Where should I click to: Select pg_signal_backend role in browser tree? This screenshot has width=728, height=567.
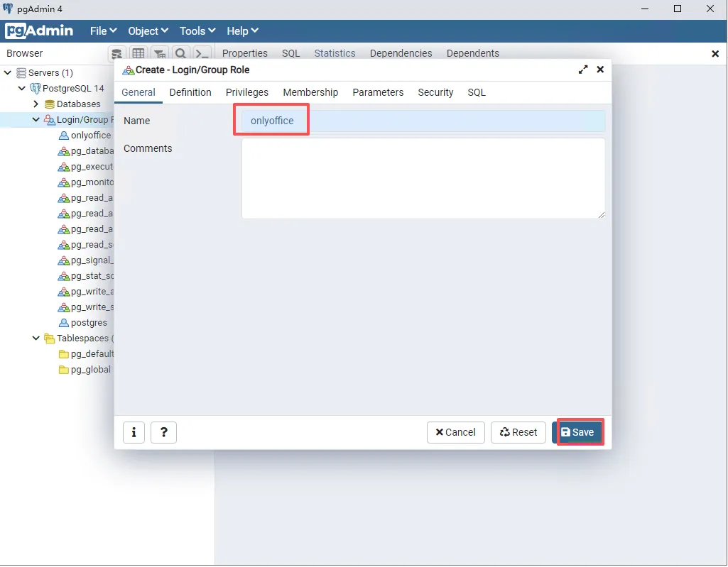click(92, 260)
